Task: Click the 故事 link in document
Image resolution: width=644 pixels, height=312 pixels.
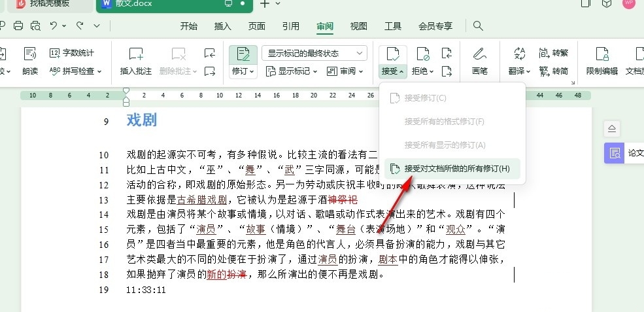Action: [x=256, y=230]
